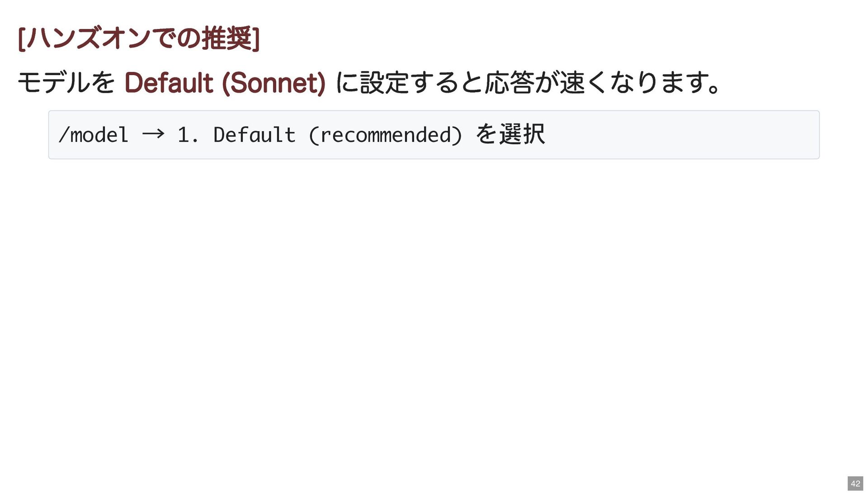Click the 推奨 characters in the heading
This screenshot has width=868, height=496.
(226, 38)
